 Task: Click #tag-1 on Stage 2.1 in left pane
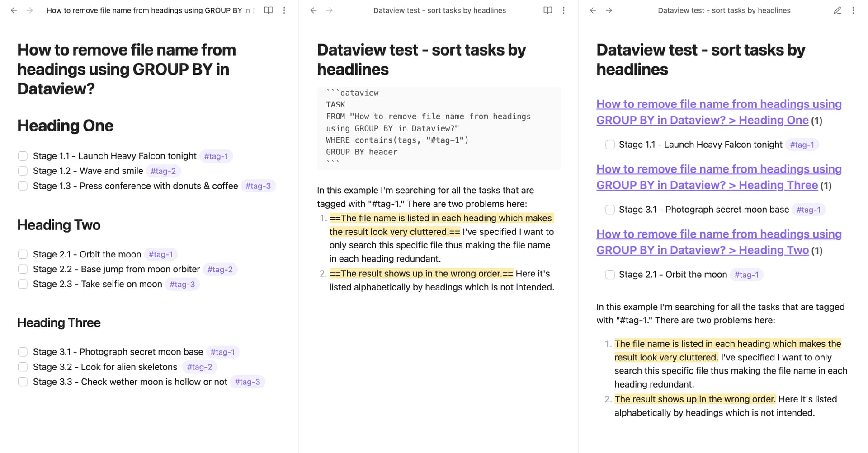(160, 254)
